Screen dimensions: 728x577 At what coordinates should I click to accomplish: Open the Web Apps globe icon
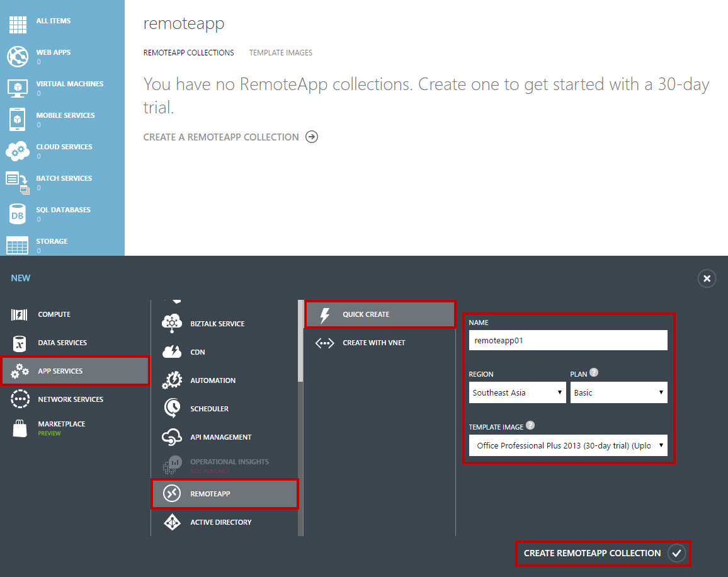18,57
